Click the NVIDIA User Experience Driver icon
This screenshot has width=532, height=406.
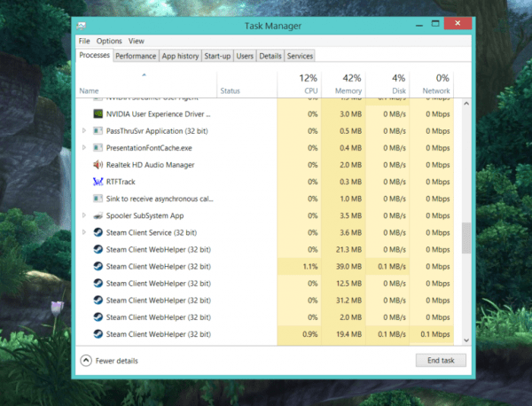tap(98, 113)
